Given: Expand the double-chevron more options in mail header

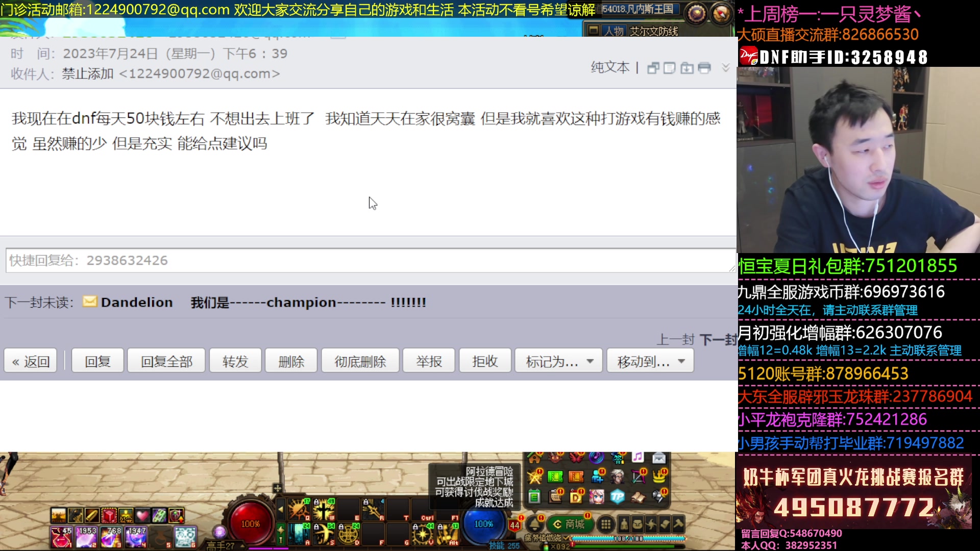Looking at the screenshot, I should click(x=726, y=67).
